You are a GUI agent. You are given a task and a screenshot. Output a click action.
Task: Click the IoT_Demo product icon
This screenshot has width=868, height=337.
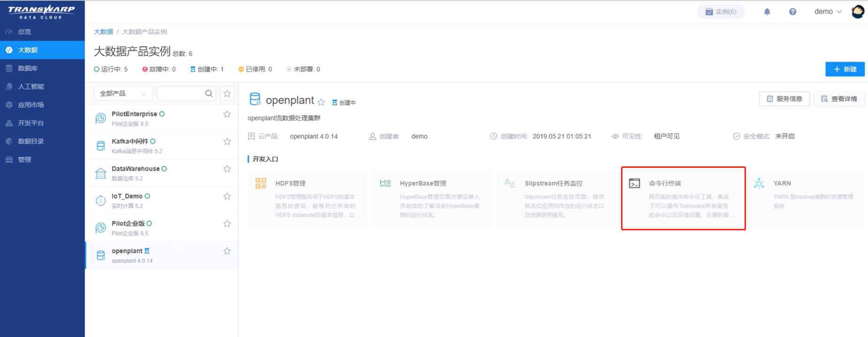pos(100,201)
